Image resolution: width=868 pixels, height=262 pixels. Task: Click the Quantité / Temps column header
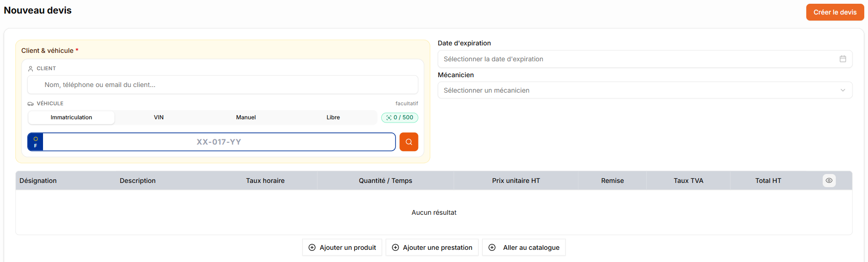tap(385, 181)
